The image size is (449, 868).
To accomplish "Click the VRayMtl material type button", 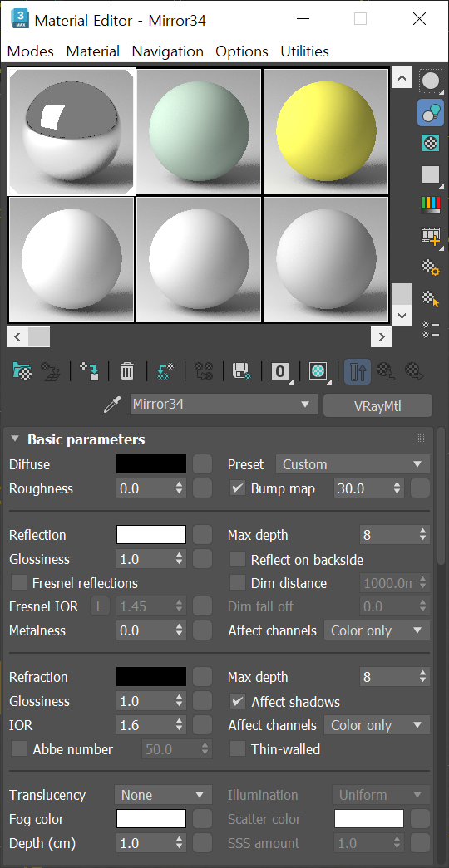I will (x=377, y=406).
